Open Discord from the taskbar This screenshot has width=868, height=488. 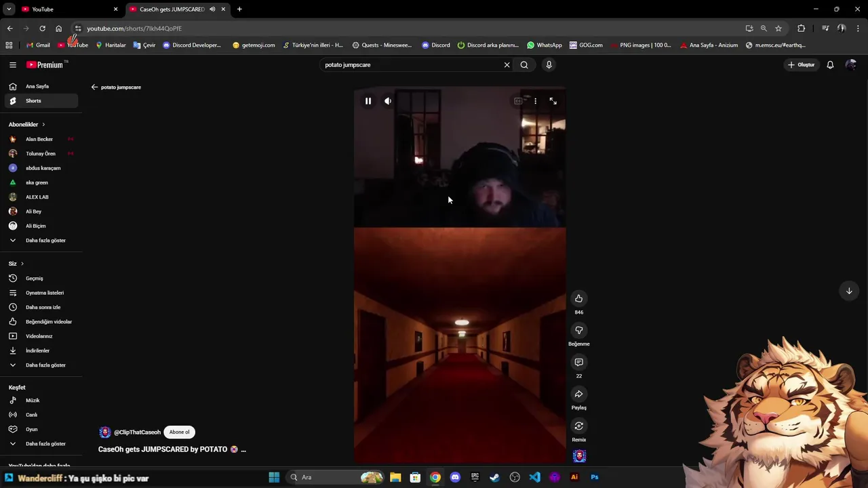455,477
